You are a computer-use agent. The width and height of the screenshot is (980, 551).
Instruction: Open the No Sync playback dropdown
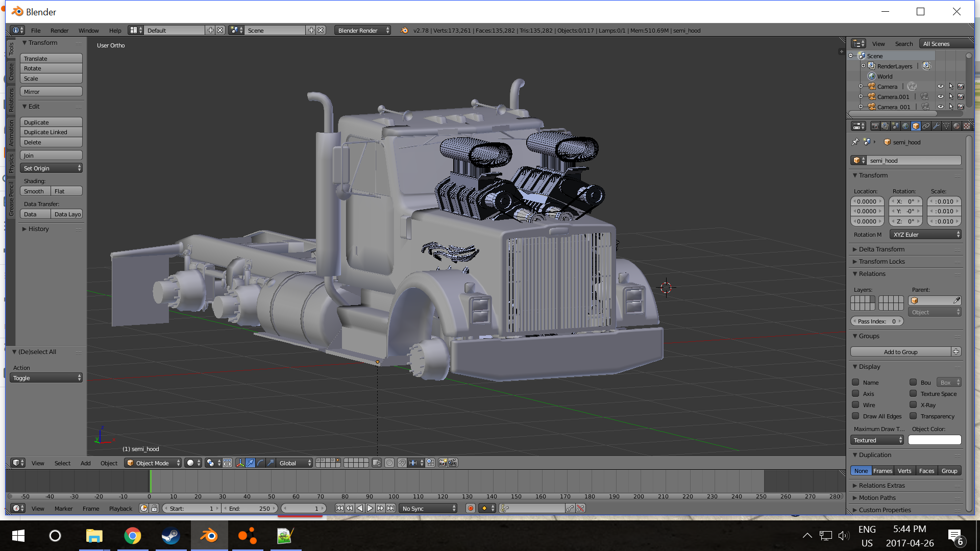point(428,508)
